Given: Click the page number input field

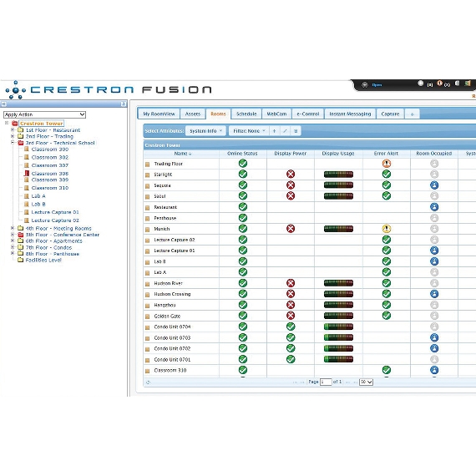Looking at the screenshot, I should pyautogui.click(x=326, y=382).
